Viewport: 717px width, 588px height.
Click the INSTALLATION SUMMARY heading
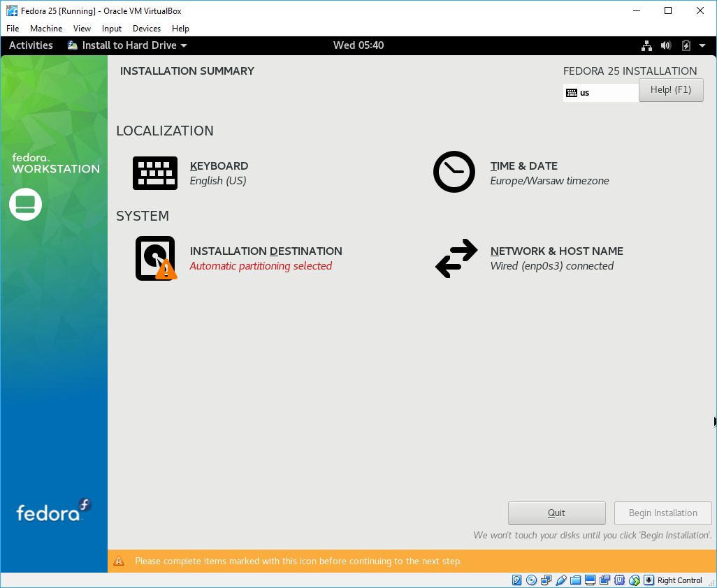(187, 71)
